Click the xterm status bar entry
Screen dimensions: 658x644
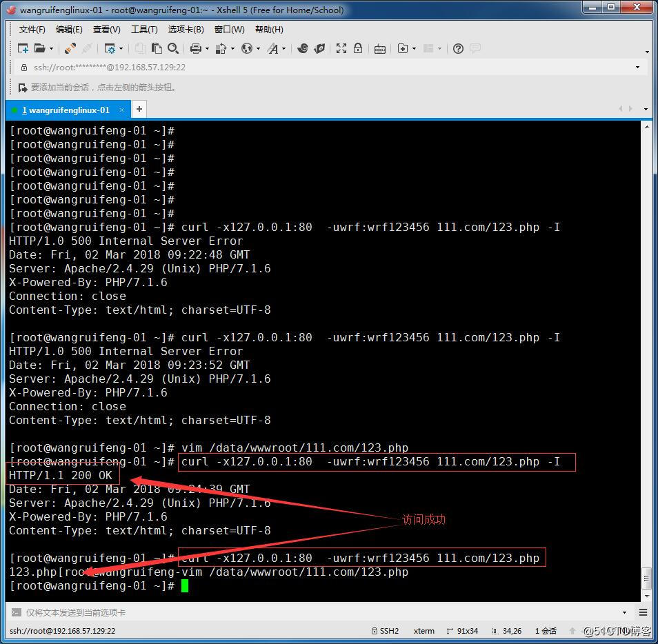(424, 631)
